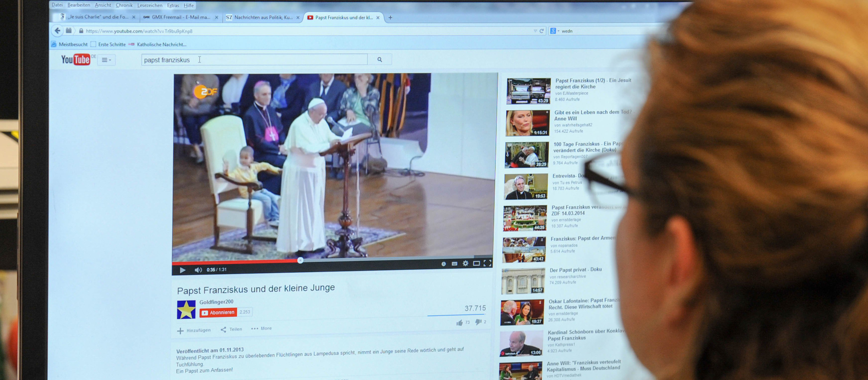Open the Hilfe menu

(189, 5)
